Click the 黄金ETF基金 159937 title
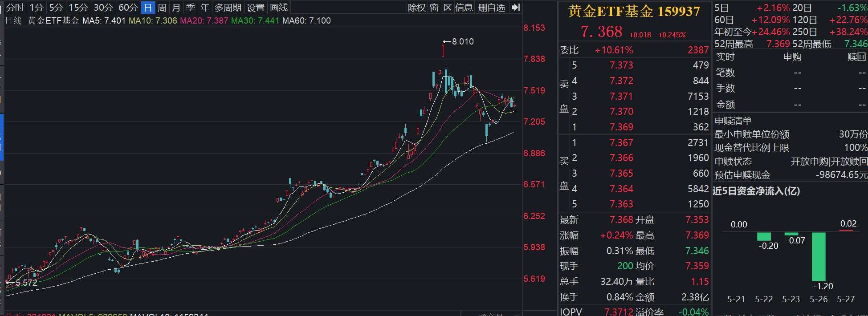868x316 pixels. pyautogui.click(x=634, y=12)
